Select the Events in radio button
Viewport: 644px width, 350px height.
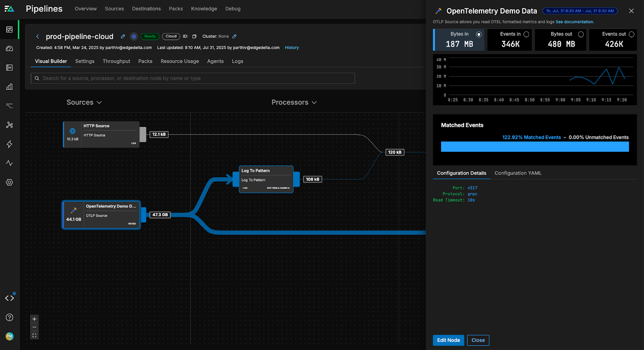pyautogui.click(x=526, y=34)
